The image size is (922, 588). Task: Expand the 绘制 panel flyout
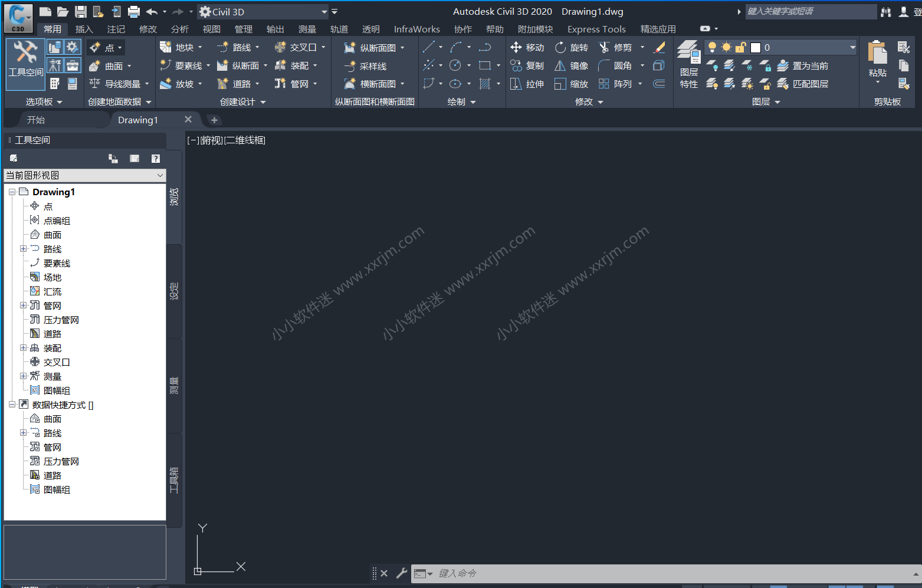[x=462, y=102]
